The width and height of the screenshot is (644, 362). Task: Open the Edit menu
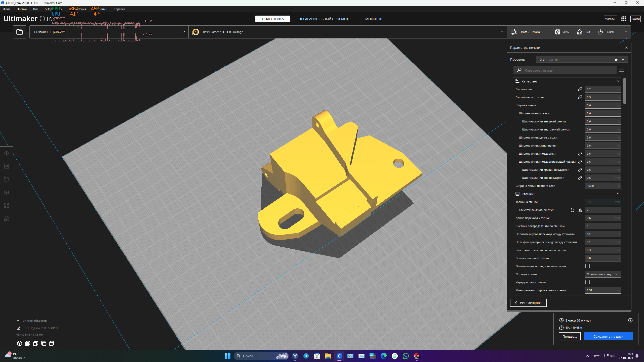pos(22,9)
